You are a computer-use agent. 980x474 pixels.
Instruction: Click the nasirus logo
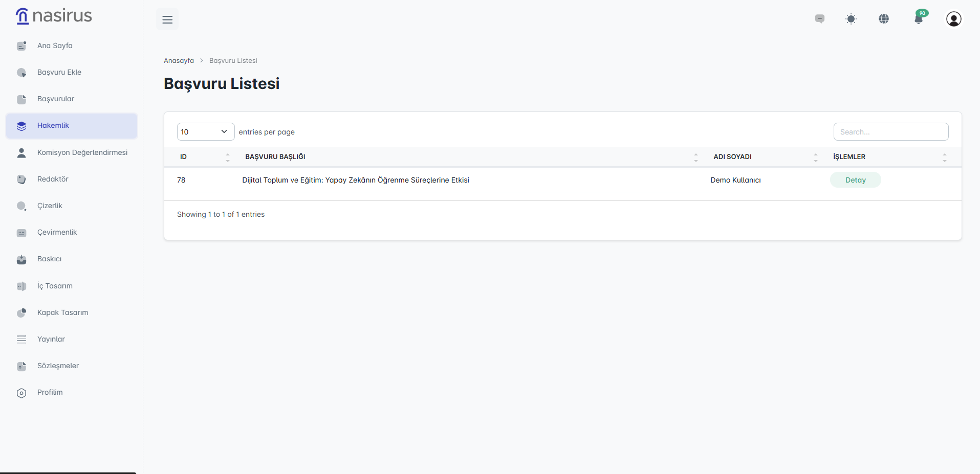coord(54,16)
